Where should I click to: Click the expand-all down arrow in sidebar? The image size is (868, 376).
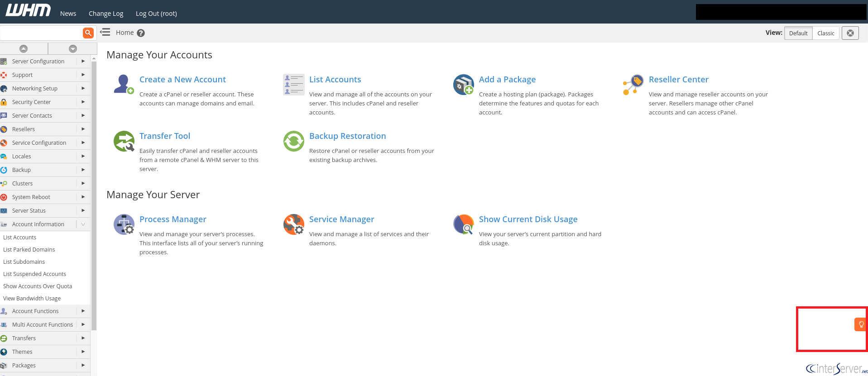(x=73, y=48)
